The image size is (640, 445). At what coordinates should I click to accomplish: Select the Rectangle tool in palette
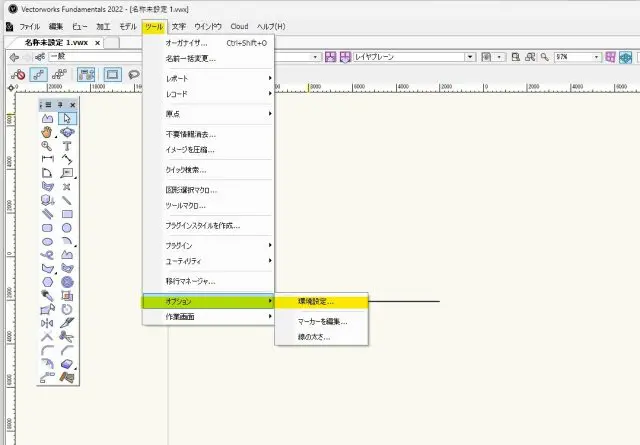click(x=67, y=214)
